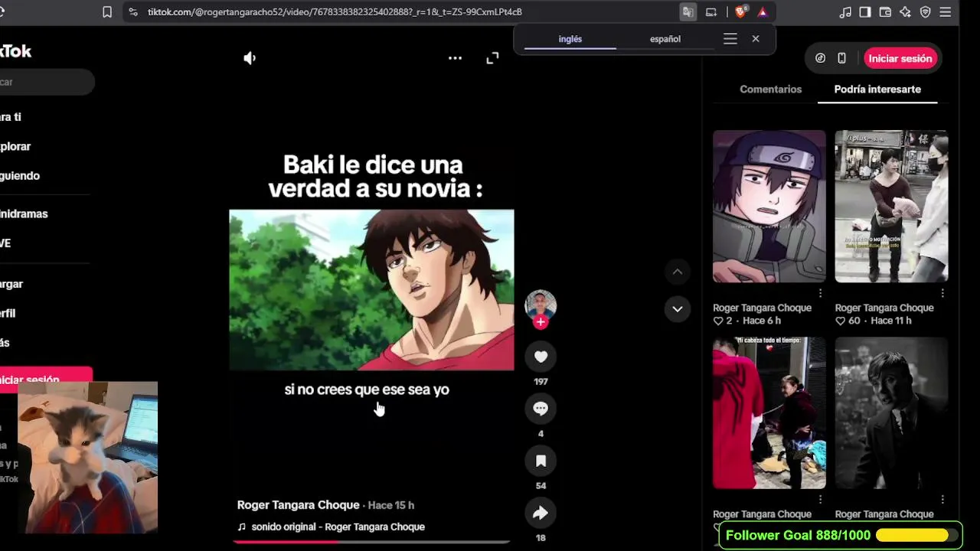Click the sonido original music link
This screenshot has height=551, width=980.
(x=338, y=527)
